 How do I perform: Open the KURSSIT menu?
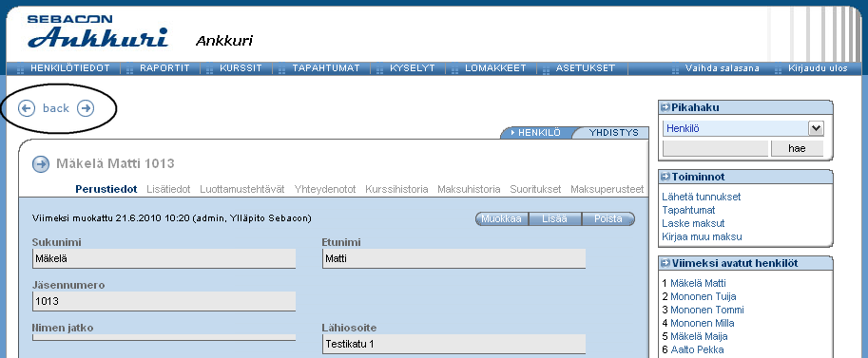point(241,68)
